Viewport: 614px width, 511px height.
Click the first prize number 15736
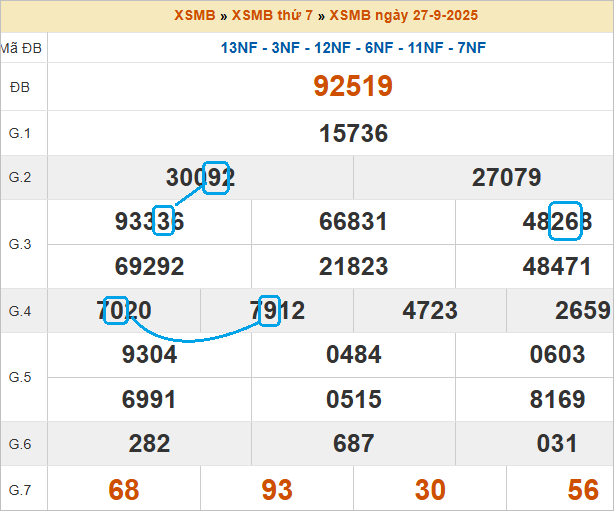pyautogui.click(x=353, y=133)
